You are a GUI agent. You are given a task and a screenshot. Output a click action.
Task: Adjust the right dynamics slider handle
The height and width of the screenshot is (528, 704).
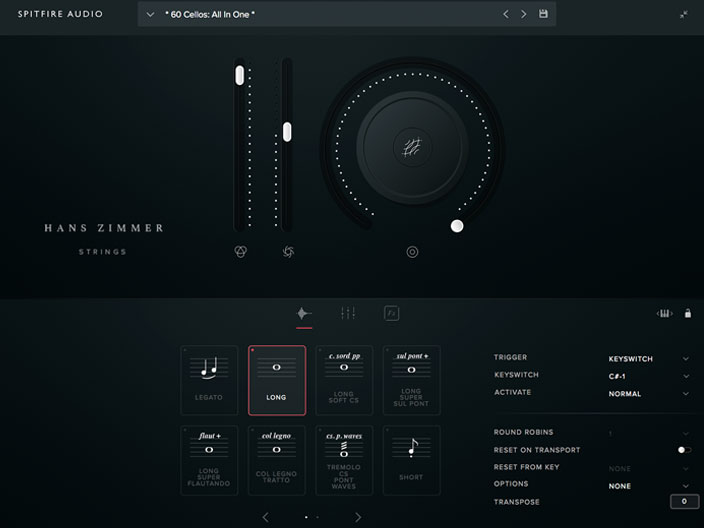point(287,132)
